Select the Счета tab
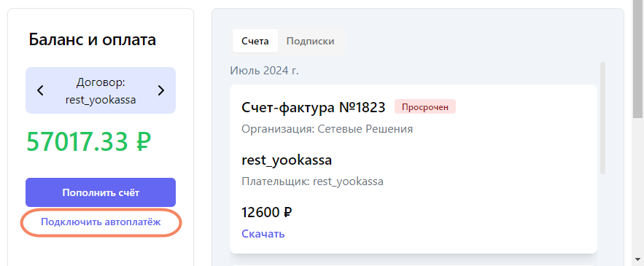 click(255, 41)
